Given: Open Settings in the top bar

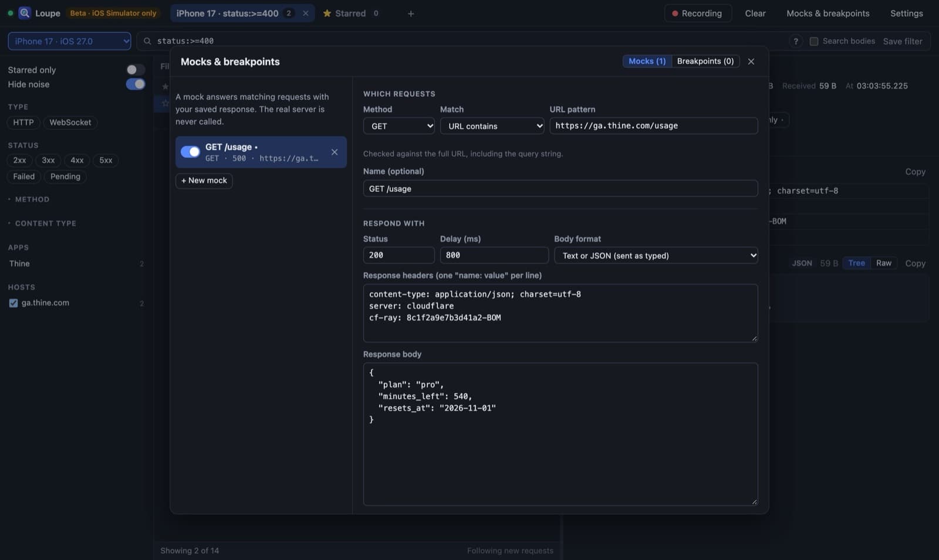Looking at the screenshot, I should [x=906, y=13].
